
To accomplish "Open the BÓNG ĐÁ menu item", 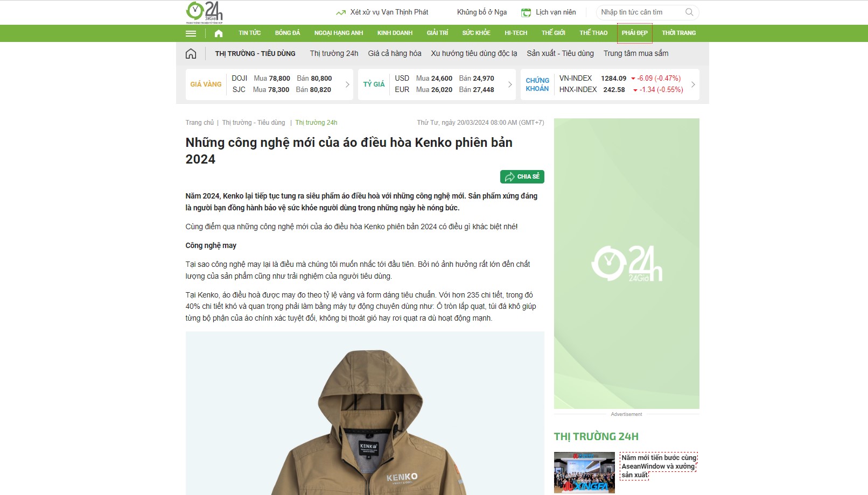I will 288,33.
